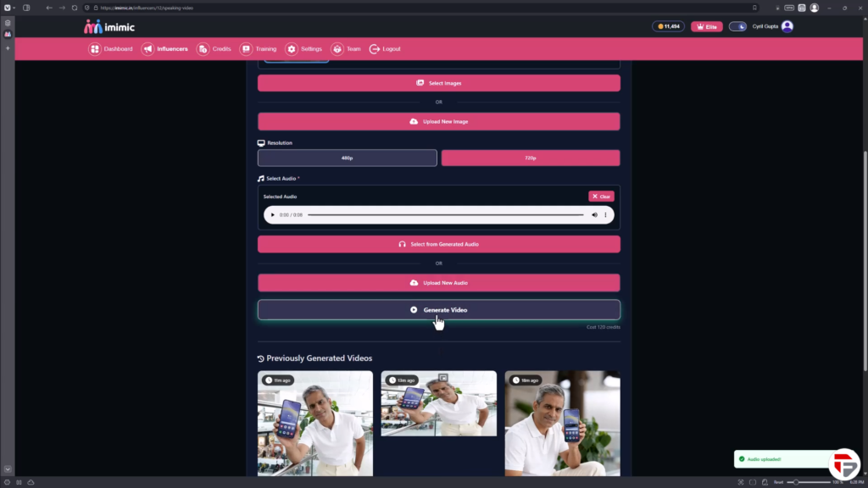Screen dimensions: 868x488
Task: Click the audio player progress bar
Action: click(x=445, y=215)
